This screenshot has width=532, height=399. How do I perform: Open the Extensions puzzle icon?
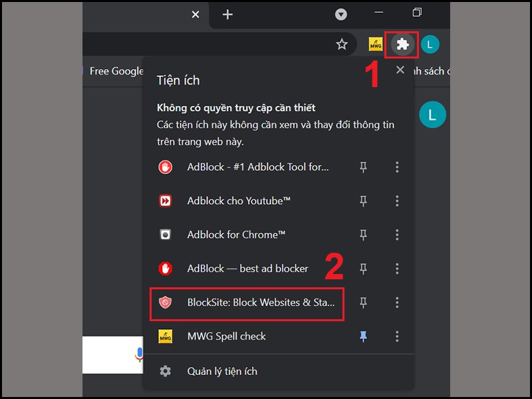[402, 45]
